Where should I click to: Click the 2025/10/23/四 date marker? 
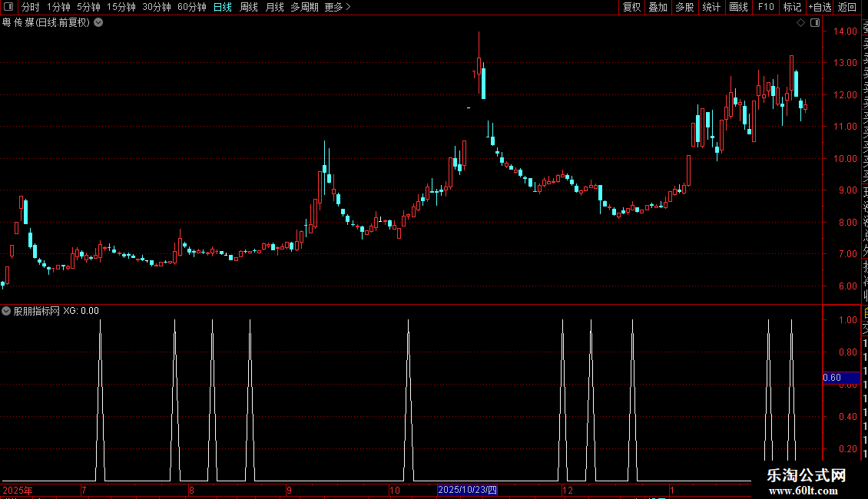467,490
